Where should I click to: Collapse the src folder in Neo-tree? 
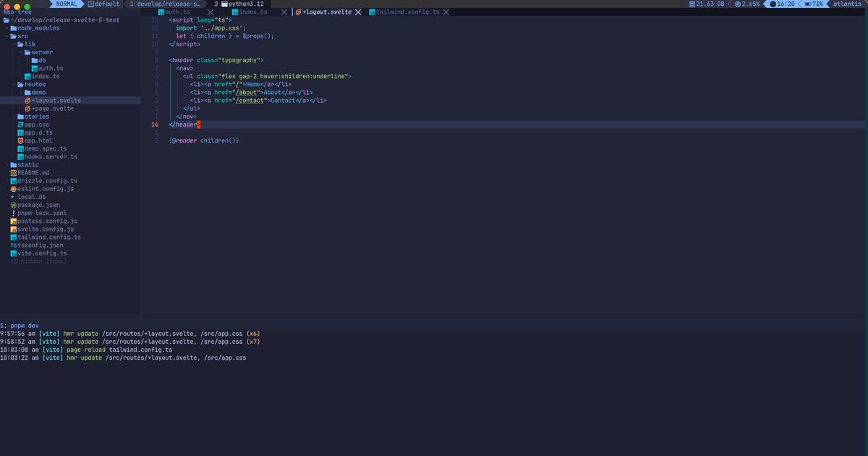tap(7, 36)
